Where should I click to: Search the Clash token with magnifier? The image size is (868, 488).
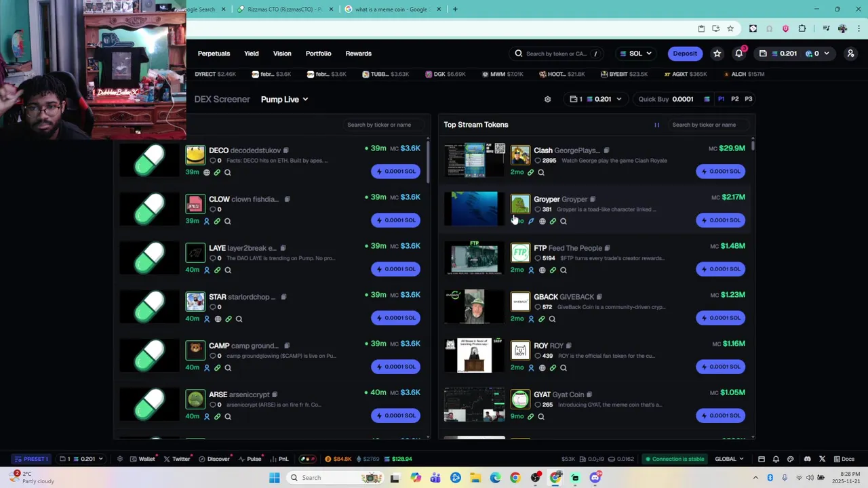pyautogui.click(x=541, y=172)
